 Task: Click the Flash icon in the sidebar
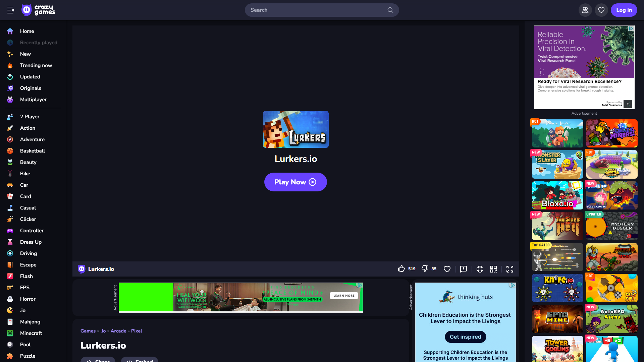coord(10,276)
